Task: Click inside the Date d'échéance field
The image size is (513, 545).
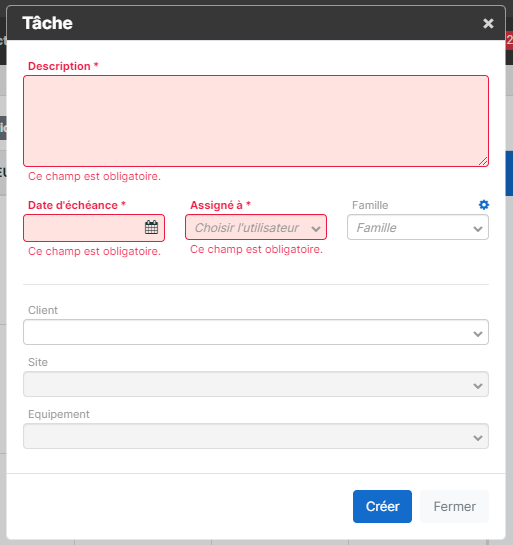Action: tap(94, 228)
